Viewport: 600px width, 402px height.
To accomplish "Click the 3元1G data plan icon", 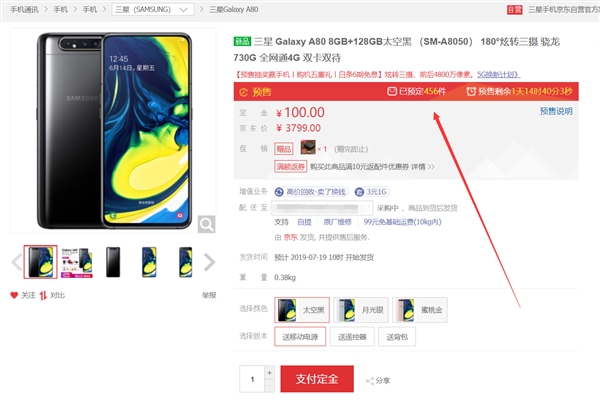I will click(359, 192).
